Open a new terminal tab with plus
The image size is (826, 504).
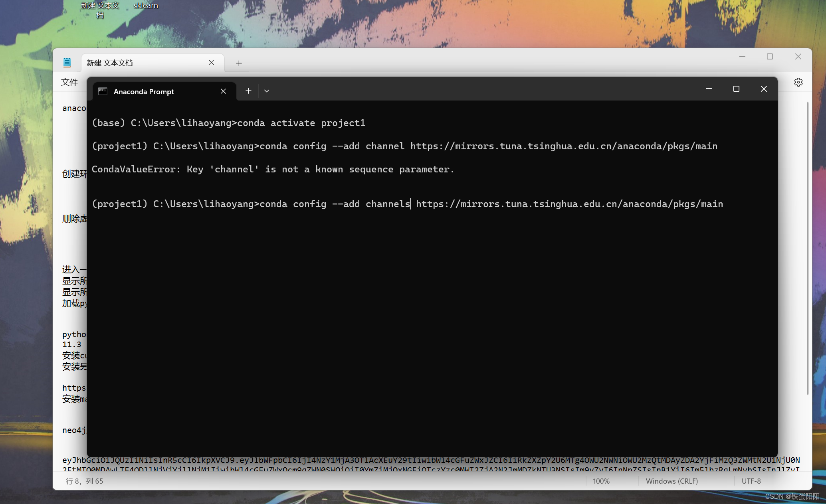point(248,91)
